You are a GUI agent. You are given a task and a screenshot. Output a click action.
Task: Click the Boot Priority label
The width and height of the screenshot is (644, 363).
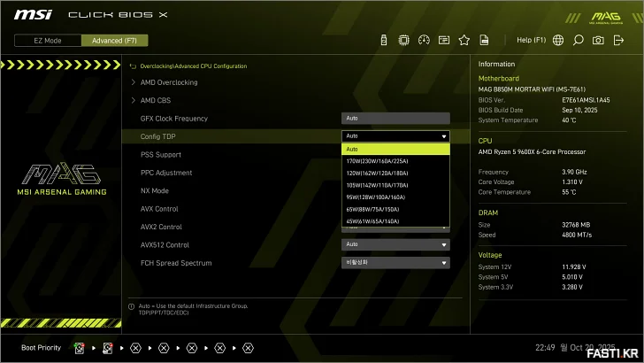(x=41, y=348)
